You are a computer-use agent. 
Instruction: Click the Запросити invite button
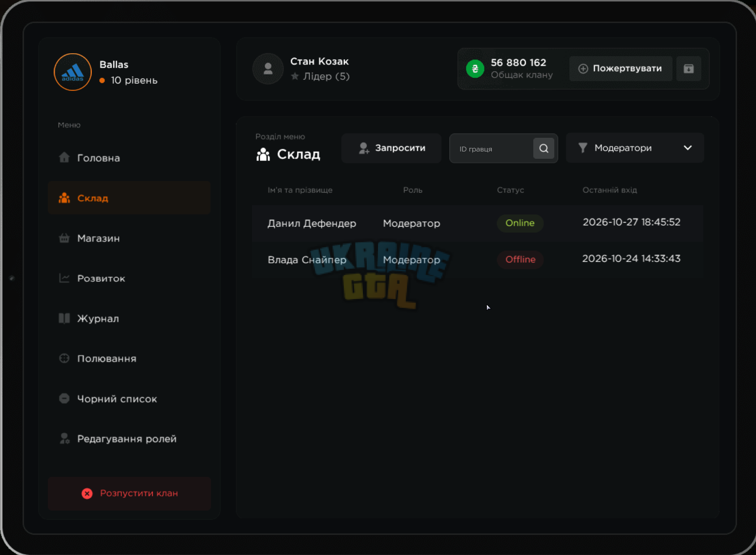pos(392,148)
